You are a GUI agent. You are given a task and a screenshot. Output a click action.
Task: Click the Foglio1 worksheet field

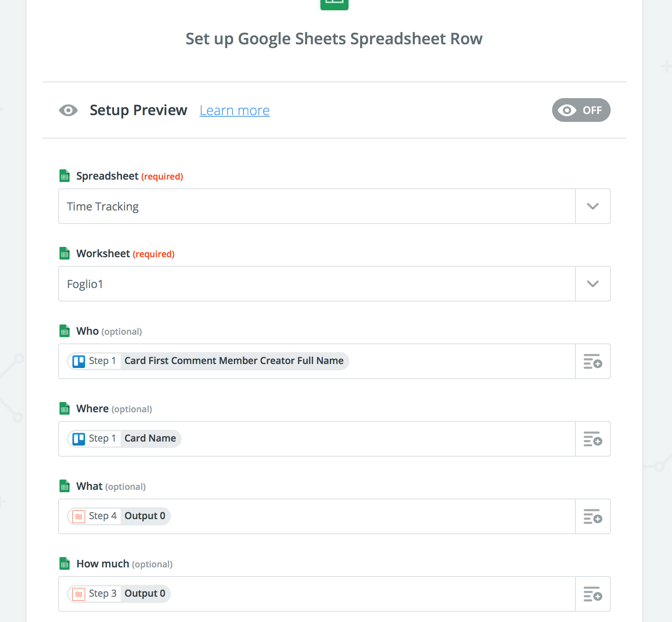[x=317, y=284]
